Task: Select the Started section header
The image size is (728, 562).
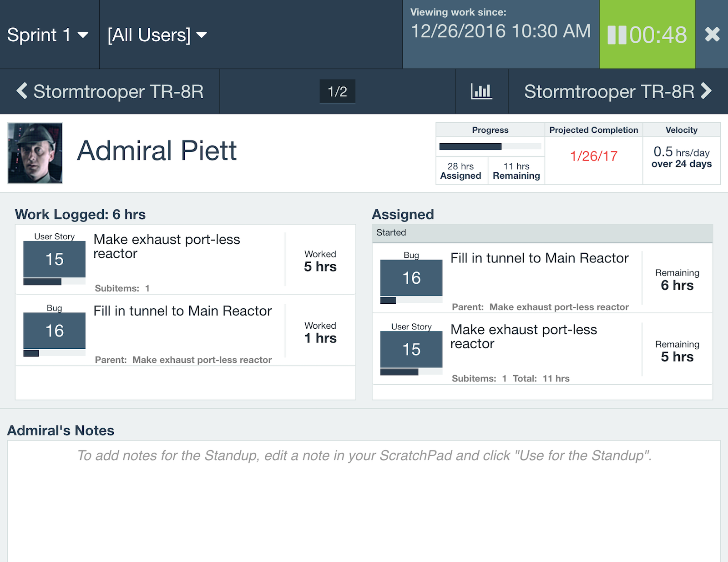Action: (x=542, y=233)
